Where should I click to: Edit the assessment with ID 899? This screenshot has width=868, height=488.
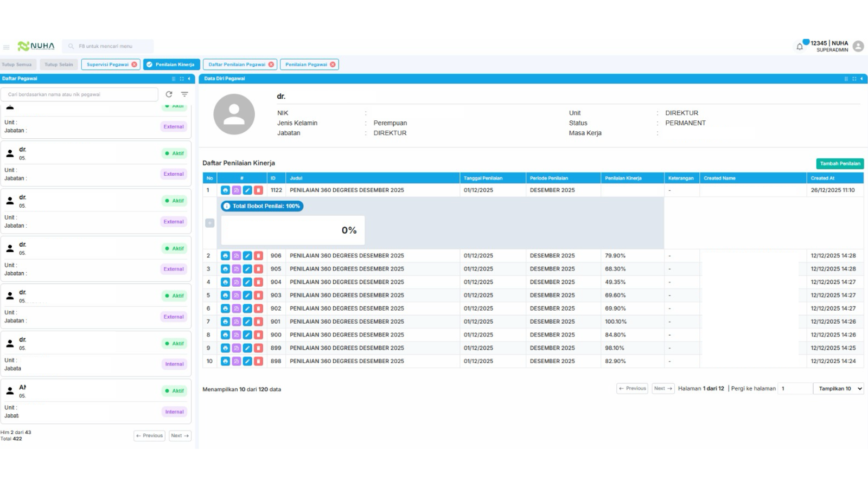[x=247, y=348]
